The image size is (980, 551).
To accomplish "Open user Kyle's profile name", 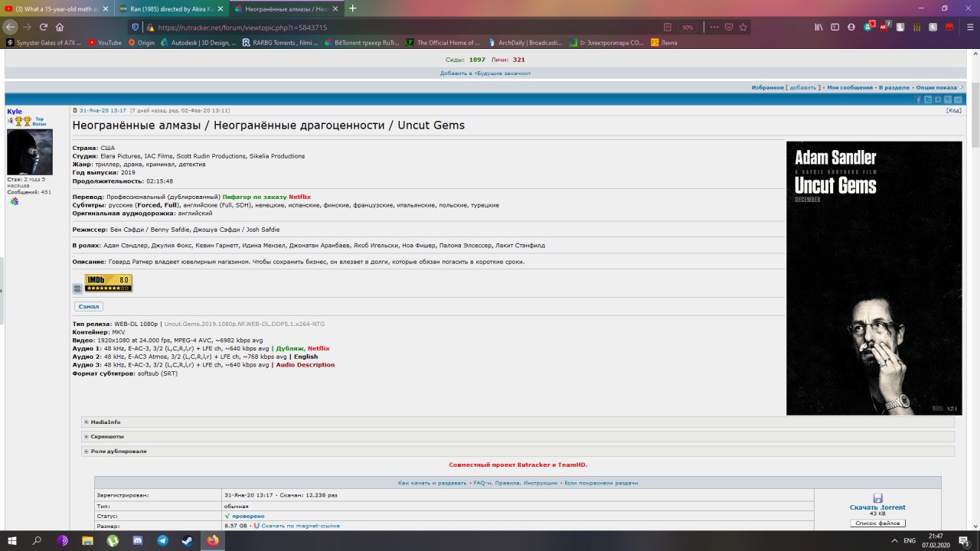I will click(15, 112).
